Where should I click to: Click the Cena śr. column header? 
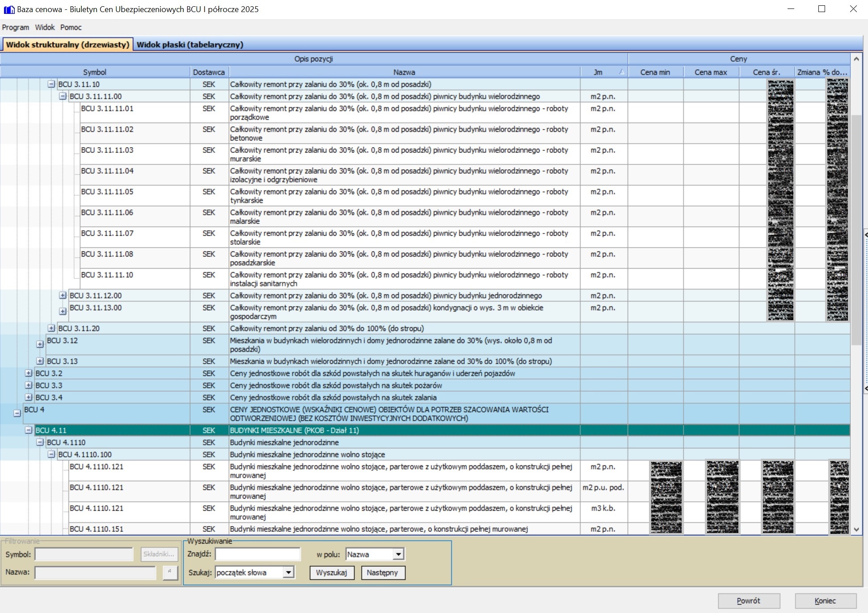click(x=767, y=72)
